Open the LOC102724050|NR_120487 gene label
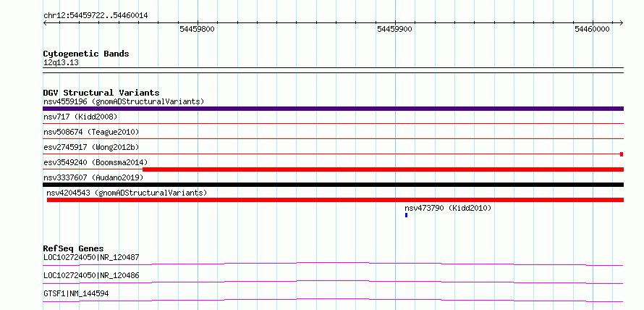 [91, 257]
